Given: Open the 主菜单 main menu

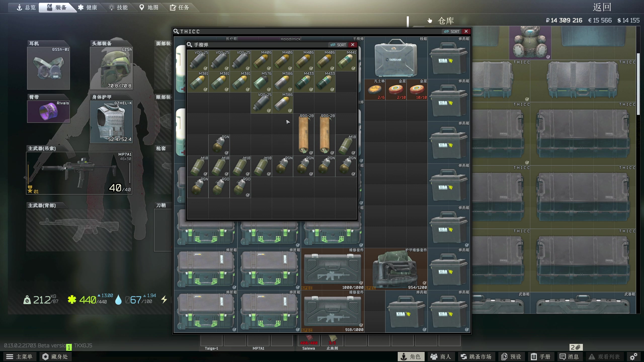Looking at the screenshot, I should click(19, 356).
